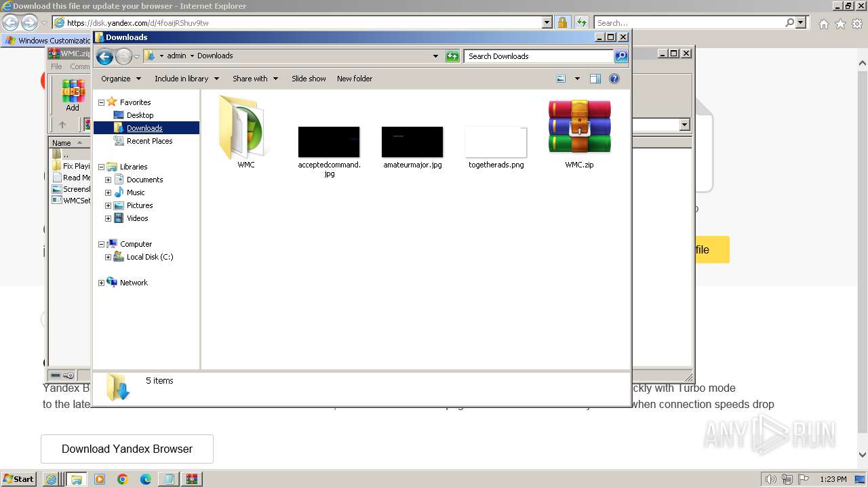Click admin in the address breadcrumb
Image resolution: width=868 pixels, height=488 pixels.
(176, 56)
